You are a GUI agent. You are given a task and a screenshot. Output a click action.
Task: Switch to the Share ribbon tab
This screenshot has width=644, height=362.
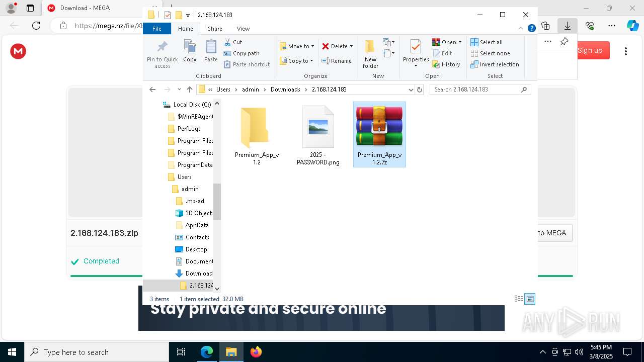(215, 29)
